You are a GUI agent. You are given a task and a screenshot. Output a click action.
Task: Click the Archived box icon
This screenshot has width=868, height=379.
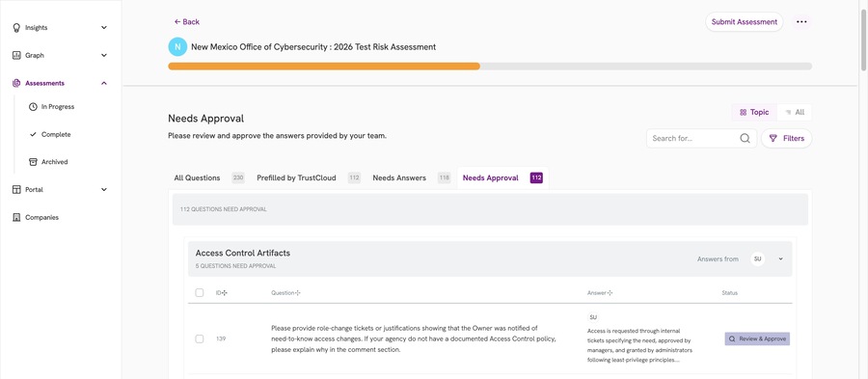pyautogui.click(x=33, y=162)
